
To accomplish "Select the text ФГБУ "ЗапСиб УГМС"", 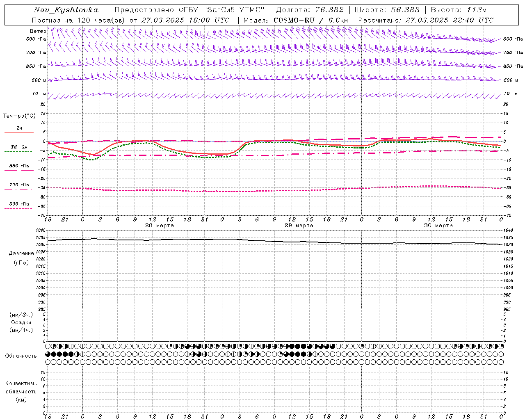I will tap(222, 10).
